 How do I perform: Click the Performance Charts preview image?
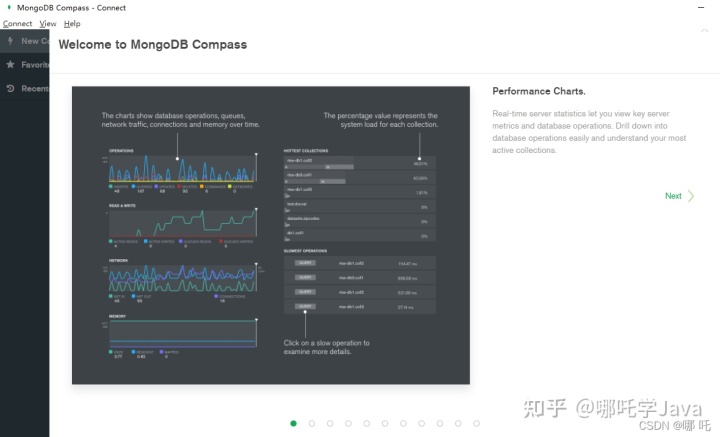click(271, 235)
